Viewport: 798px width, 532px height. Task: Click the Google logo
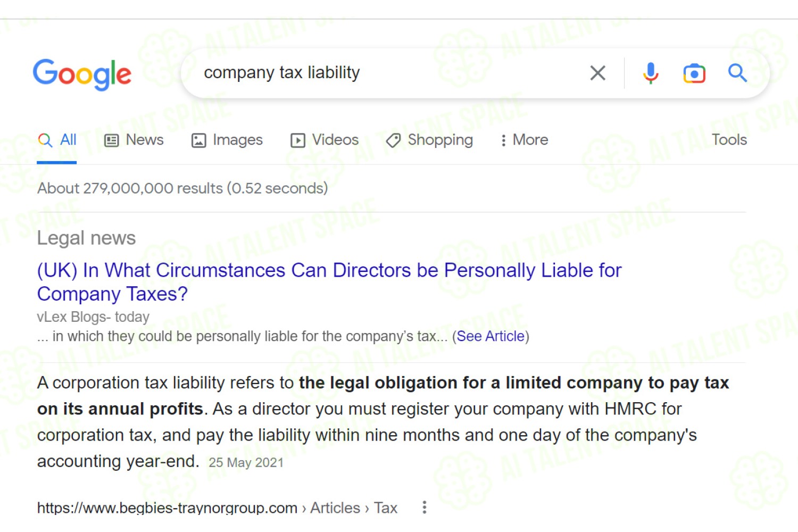click(x=82, y=74)
